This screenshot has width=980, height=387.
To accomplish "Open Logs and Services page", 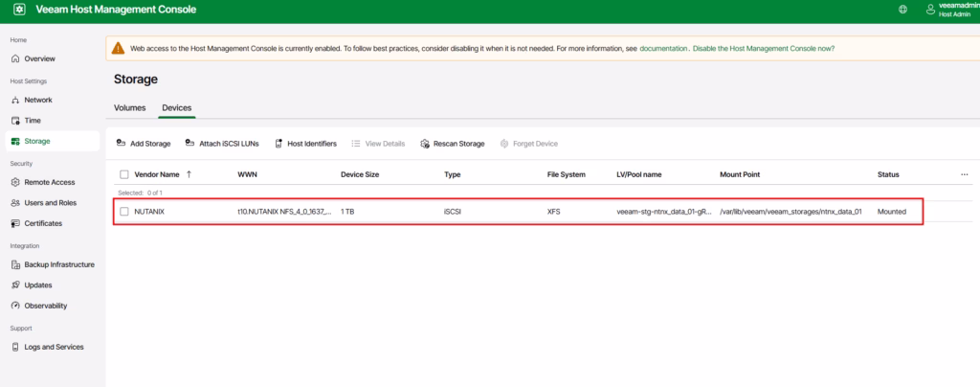I will pyautogui.click(x=53, y=347).
